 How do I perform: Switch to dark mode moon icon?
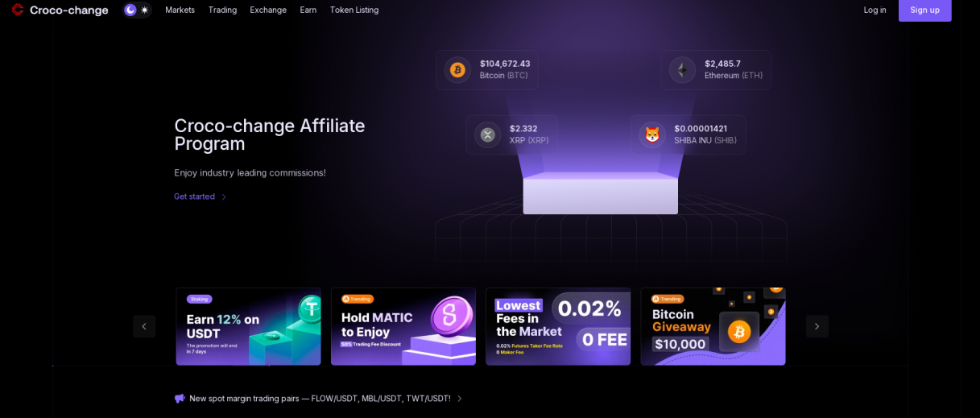[x=130, y=10]
